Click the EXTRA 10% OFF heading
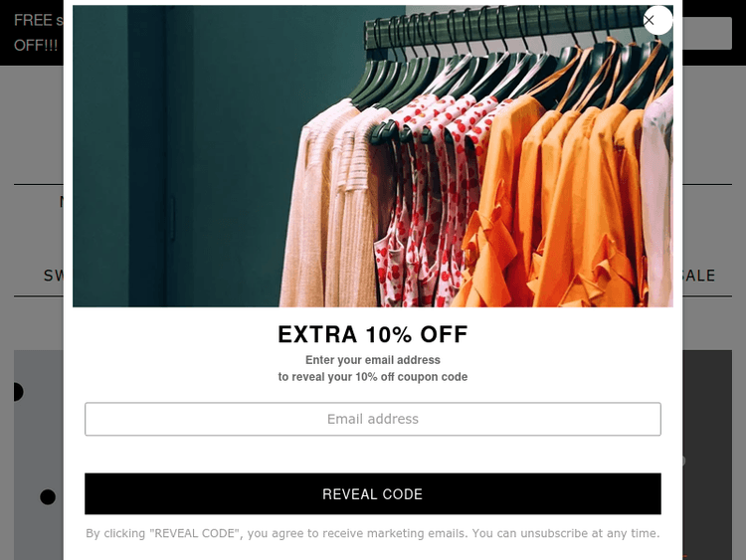 (373, 334)
